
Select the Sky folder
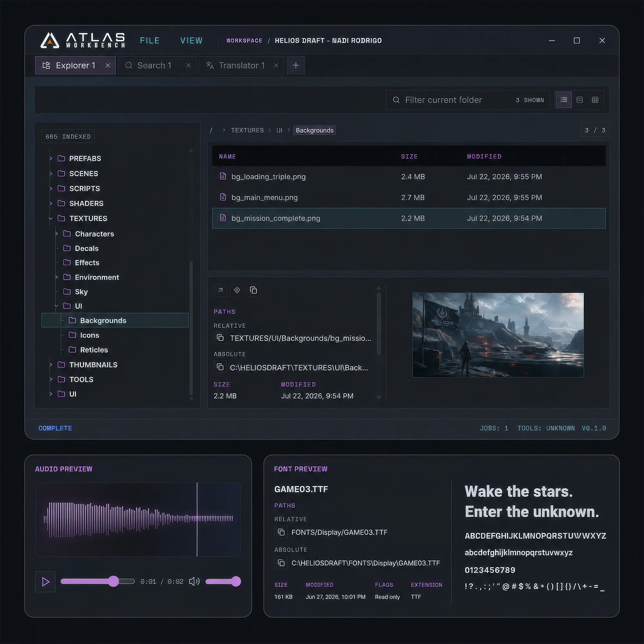76,292
